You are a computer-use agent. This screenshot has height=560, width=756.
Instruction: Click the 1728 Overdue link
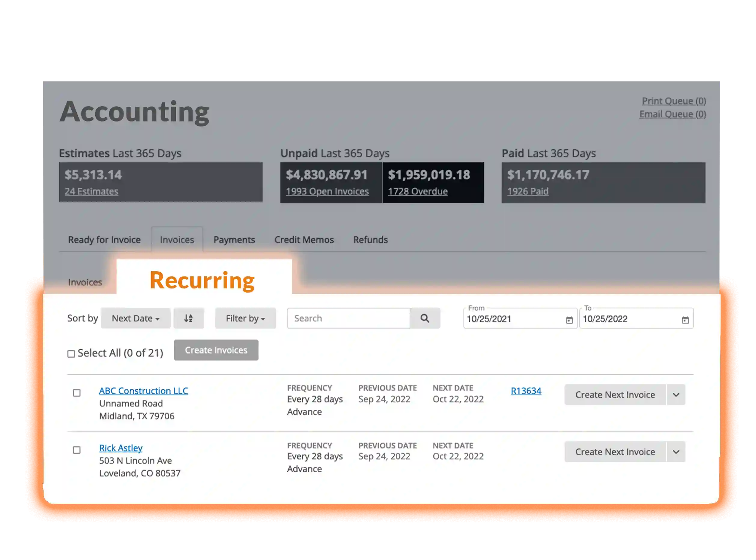coord(417,191)
